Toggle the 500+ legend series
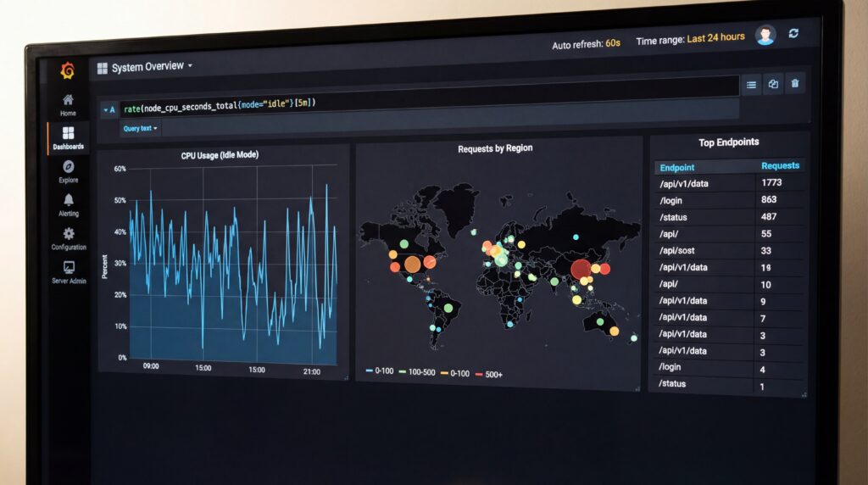Image resolution: width=868 pixels, height=485 pixels. pyautogui.click(x=488, y=374)
